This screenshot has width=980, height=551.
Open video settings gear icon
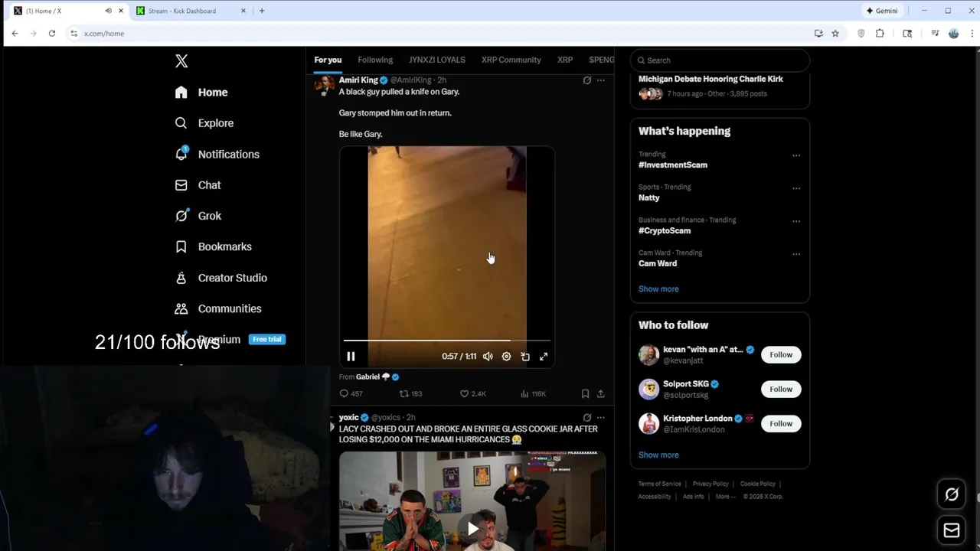tap(506, 357)
